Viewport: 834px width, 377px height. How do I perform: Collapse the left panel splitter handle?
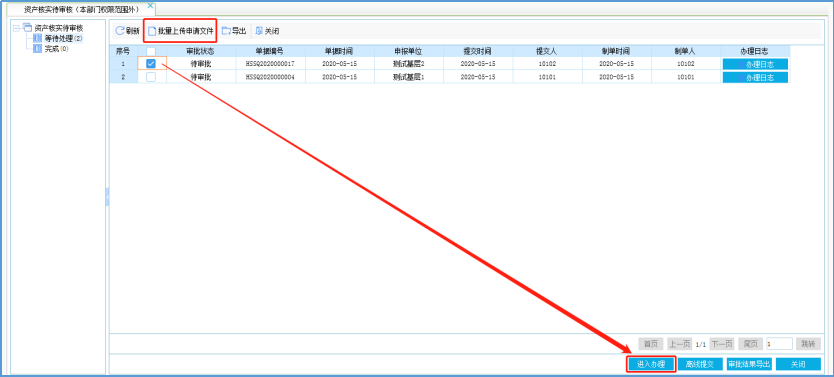tap(107, 197)
